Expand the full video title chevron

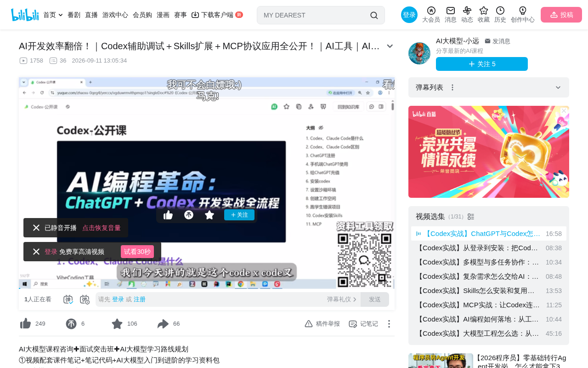click(390, 46)
